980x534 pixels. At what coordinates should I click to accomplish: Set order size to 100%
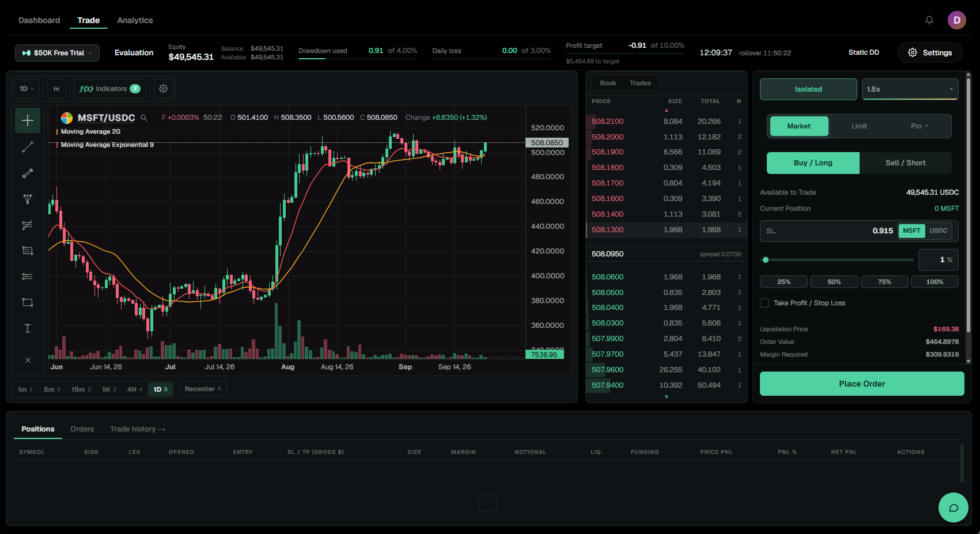[934, 282]
